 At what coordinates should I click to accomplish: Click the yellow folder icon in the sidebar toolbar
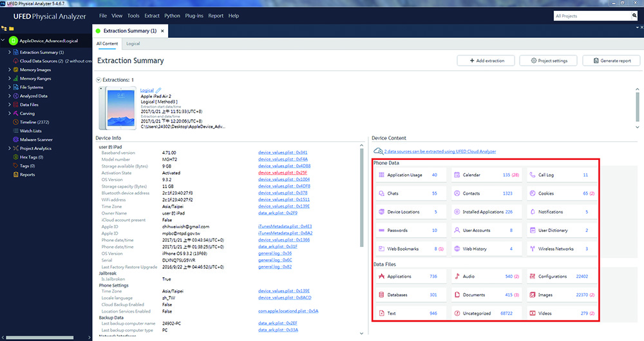coord(12,29)
